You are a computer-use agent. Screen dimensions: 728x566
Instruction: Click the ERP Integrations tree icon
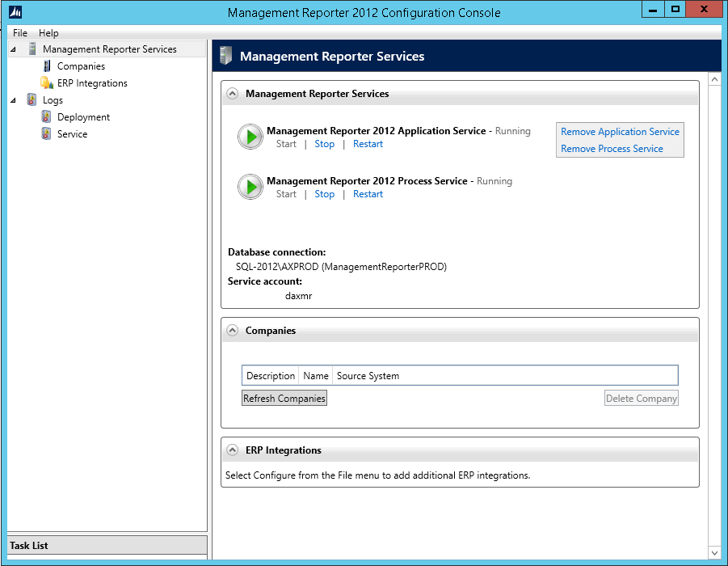(47, 83)
